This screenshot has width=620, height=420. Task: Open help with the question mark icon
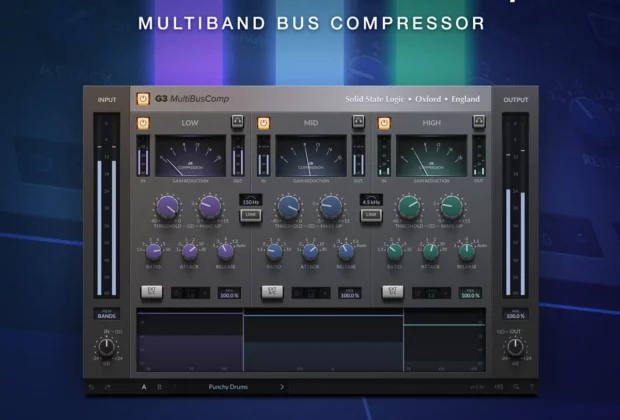pos(532,387)
